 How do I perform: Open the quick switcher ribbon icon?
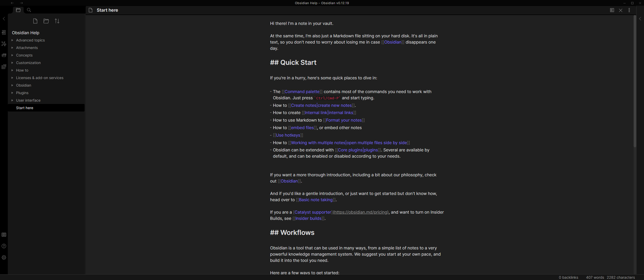(x=4, y=32)
